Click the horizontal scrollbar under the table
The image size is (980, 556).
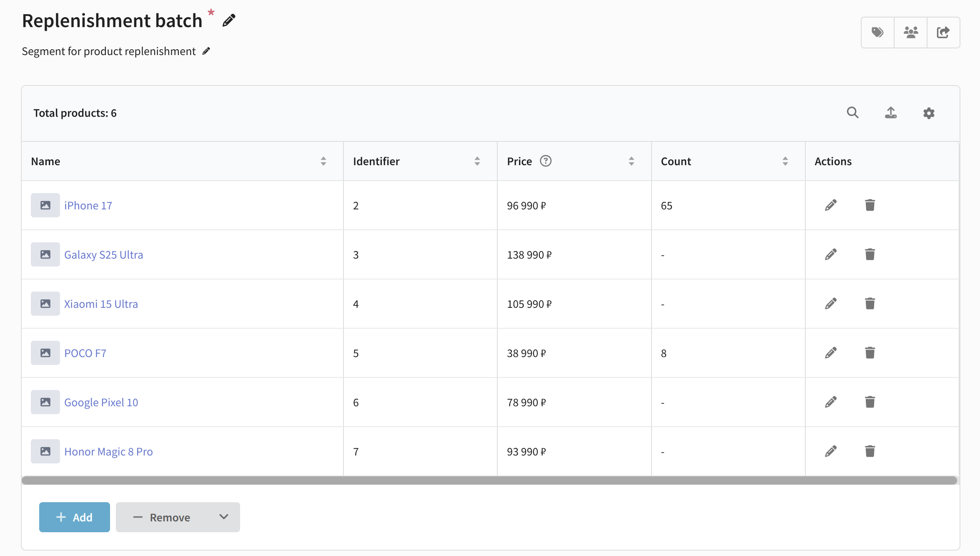click(489, 481)
